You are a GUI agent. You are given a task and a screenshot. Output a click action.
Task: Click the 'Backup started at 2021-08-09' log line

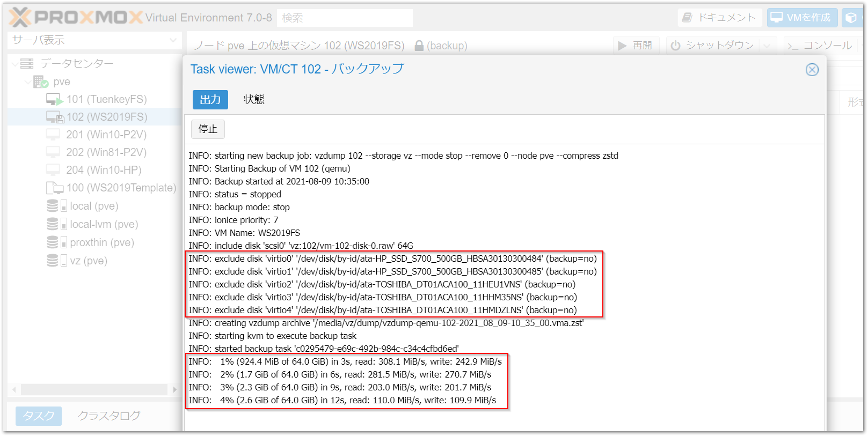279,181
